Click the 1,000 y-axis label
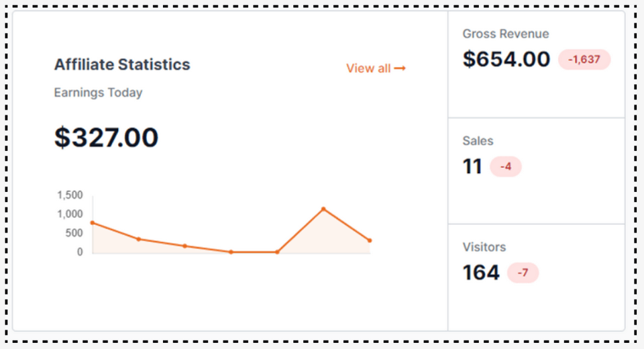Image resolution: width=644 pixels, height=349 pixels. click(x=70, y=214)
